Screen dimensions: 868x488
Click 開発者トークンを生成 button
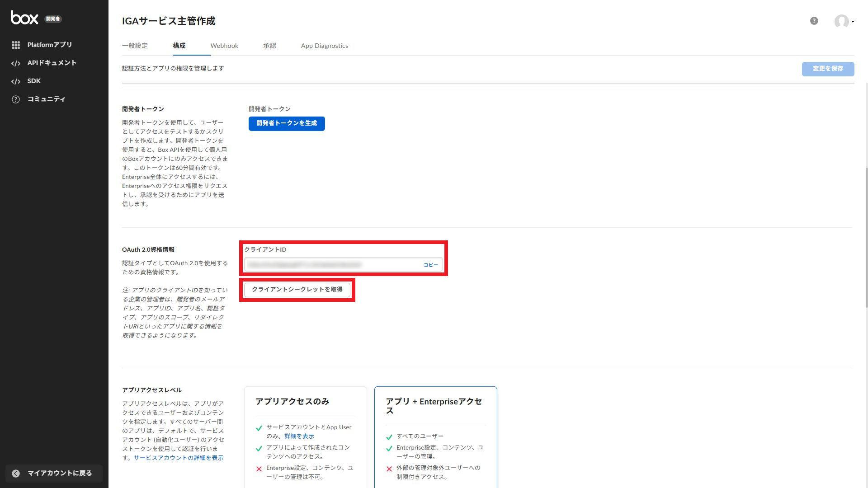(287, 123)
